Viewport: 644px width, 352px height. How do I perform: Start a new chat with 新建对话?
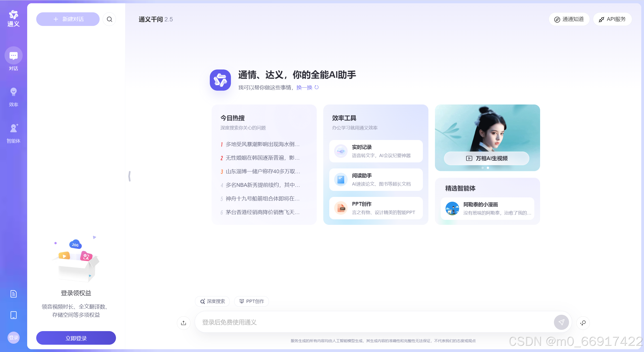click(68, 19)
